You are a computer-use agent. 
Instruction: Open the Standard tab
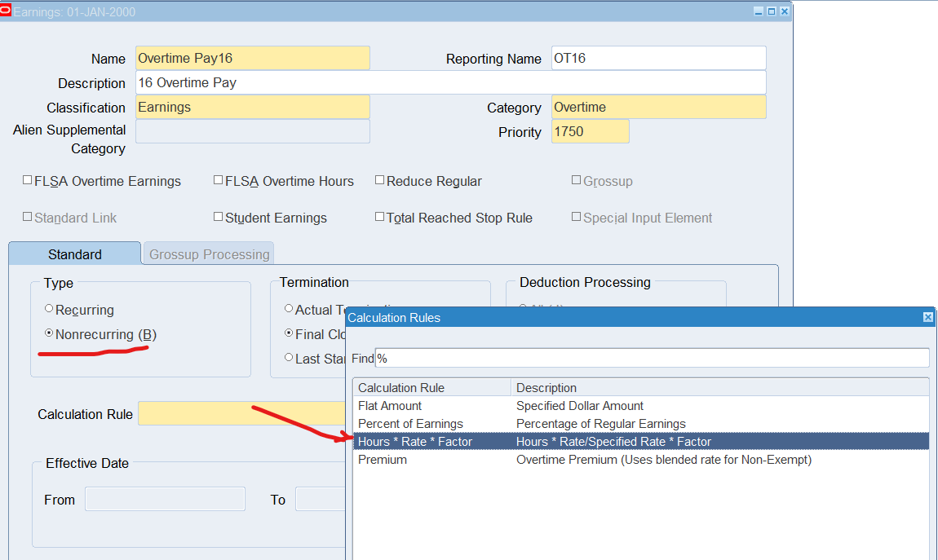(x=74, y=254)
